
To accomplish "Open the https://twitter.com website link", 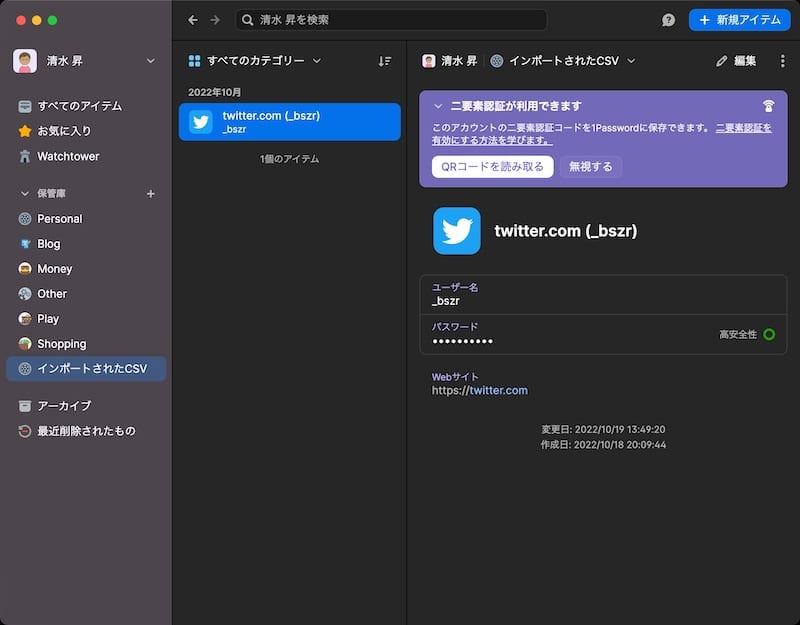I will 480,391.
